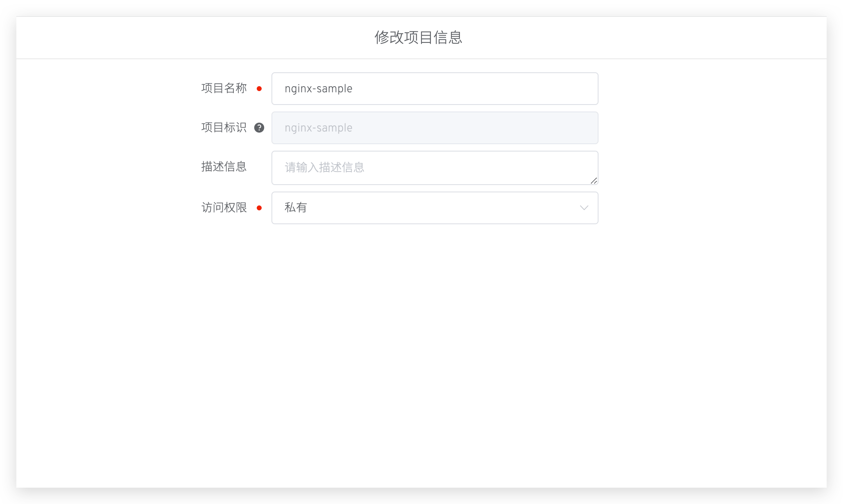This screenshot has height=504, width=843.
Task: Click the 请输入描述信息 placeholder text
Action: [324, 167]
